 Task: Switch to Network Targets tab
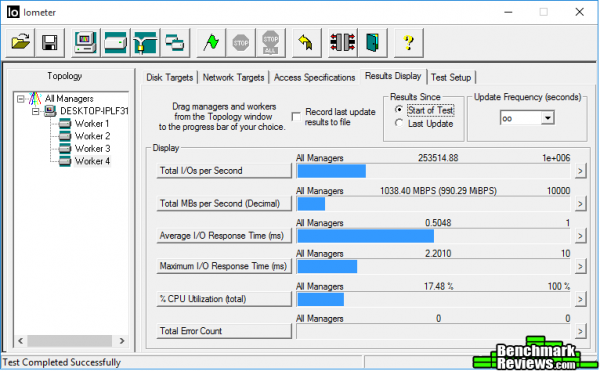click(233, 78)
